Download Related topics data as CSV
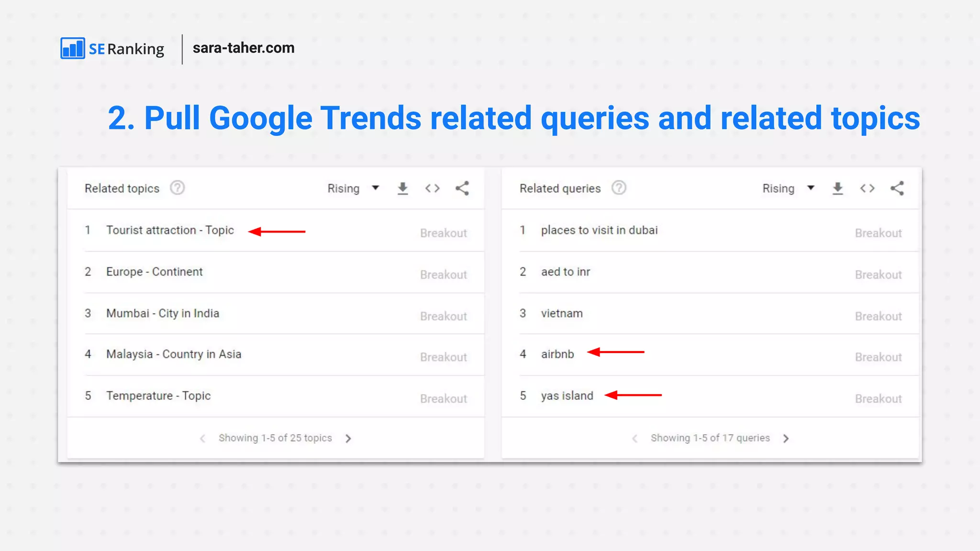 pos(403,188)
